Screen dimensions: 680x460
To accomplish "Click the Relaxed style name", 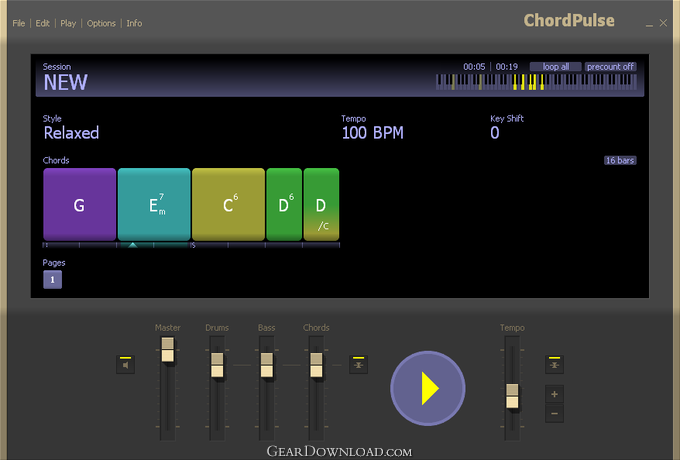I will 71,133.
